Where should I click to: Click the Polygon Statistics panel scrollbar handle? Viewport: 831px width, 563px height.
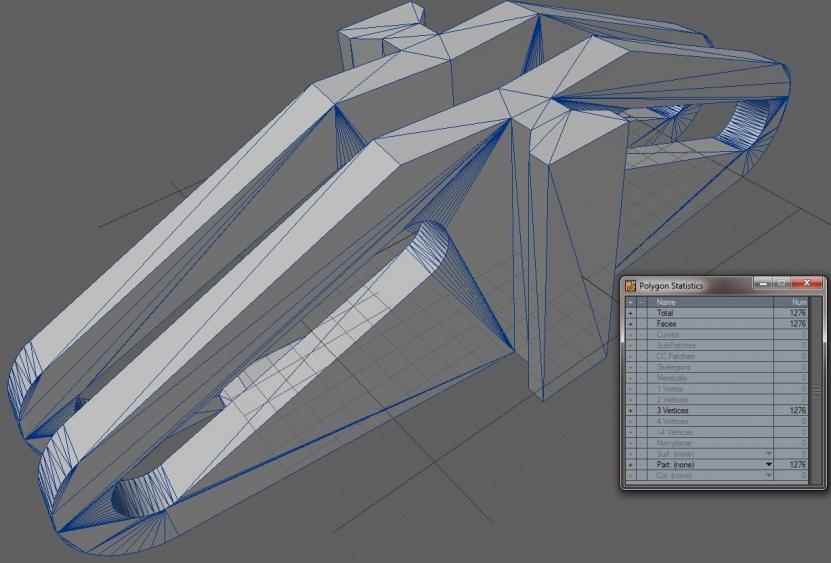pyautogui.click(x=815, y=391)
